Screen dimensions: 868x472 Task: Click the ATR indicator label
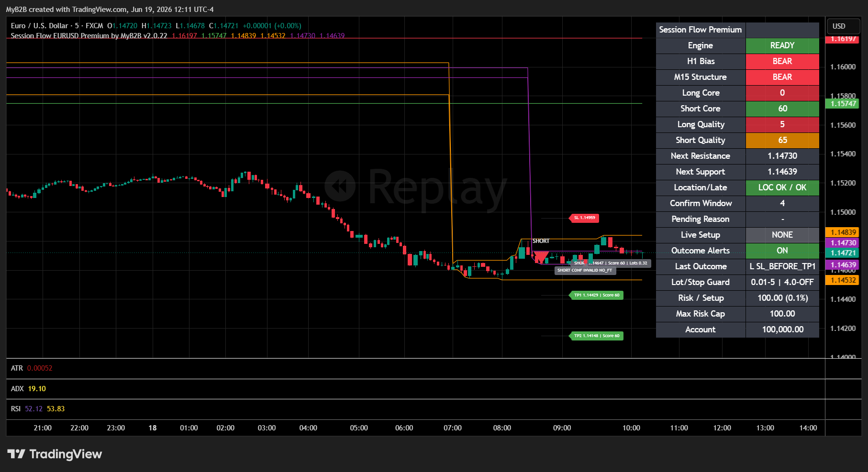point(17,368)
